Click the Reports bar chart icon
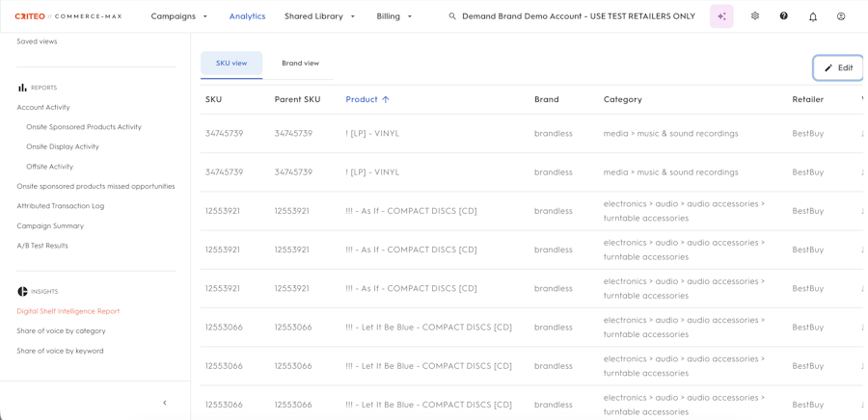 click(x=23, y=88)
